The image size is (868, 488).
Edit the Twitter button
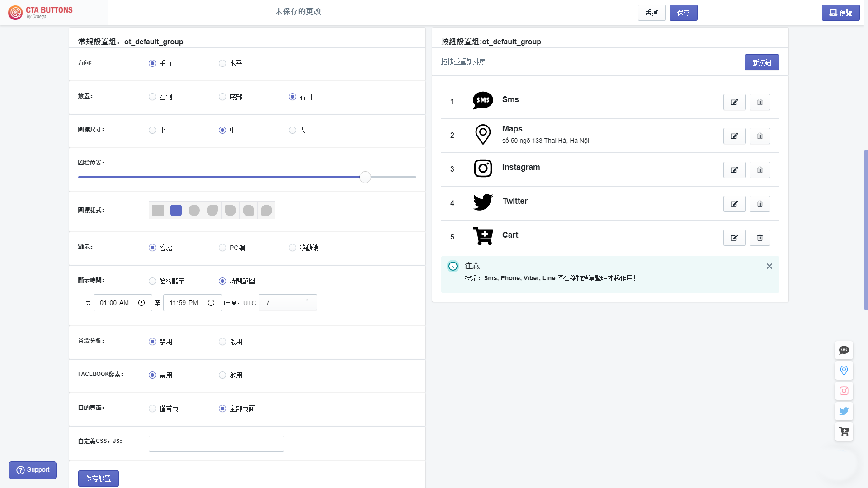tap(734, 204)
